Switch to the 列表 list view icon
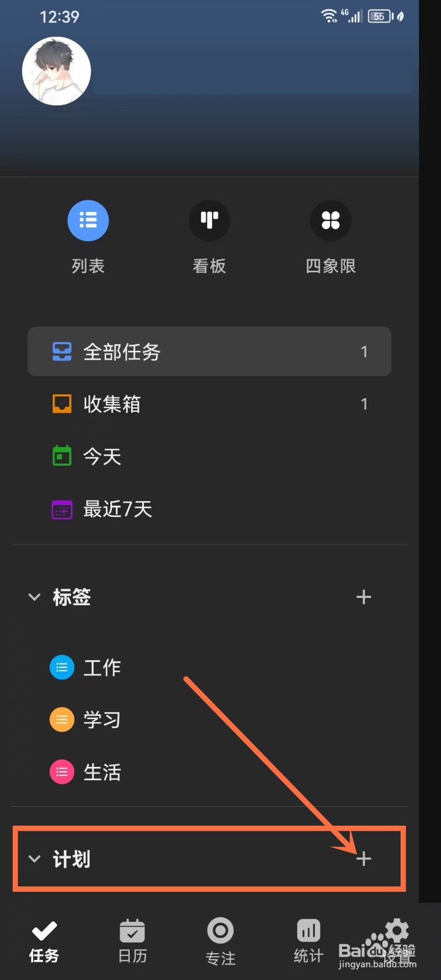The image size is (441, 980). tap(88, 221)
